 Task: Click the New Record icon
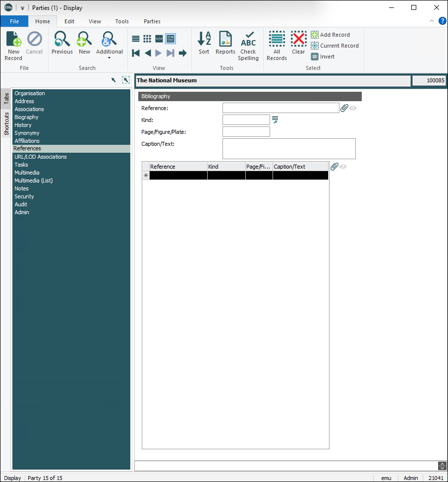click(x=13, y=40)
